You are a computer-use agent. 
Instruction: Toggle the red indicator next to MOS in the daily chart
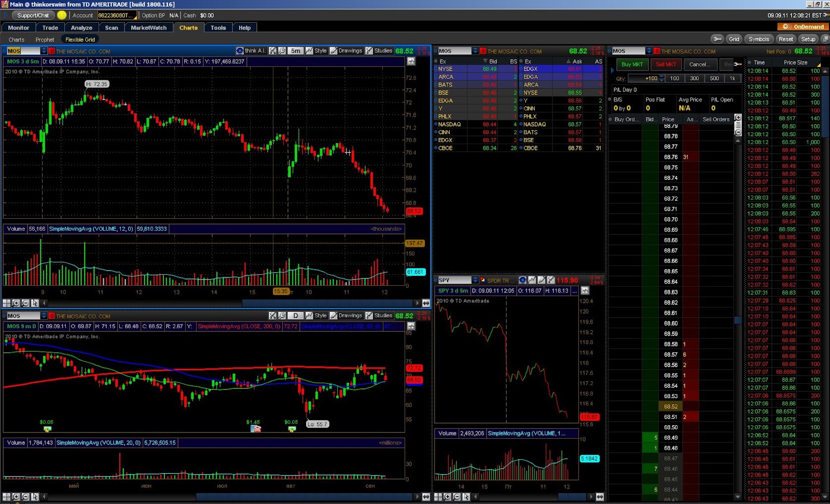pos(52,316)
